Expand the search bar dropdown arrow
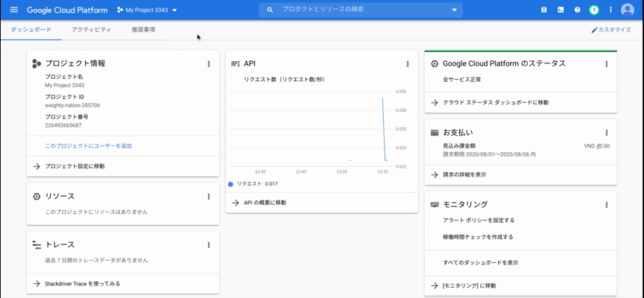This screenshot has height=298, width=644. 454,10
